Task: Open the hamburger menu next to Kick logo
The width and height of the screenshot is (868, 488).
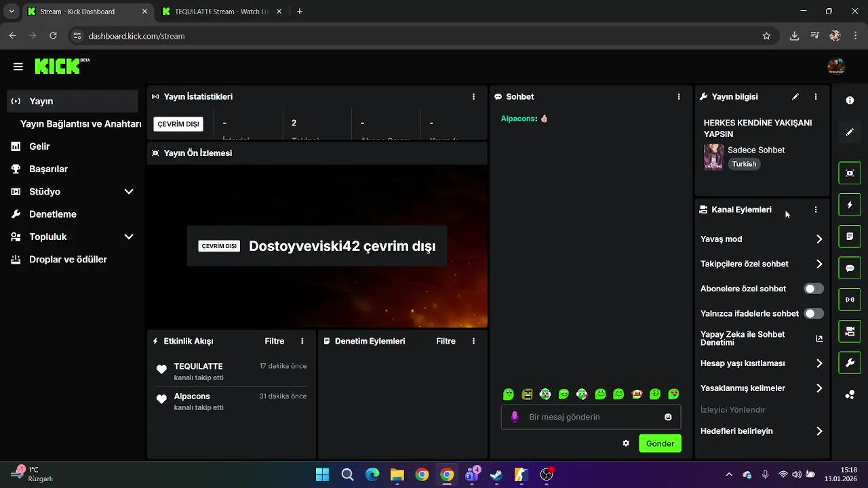Action: (x=18, y=66)
